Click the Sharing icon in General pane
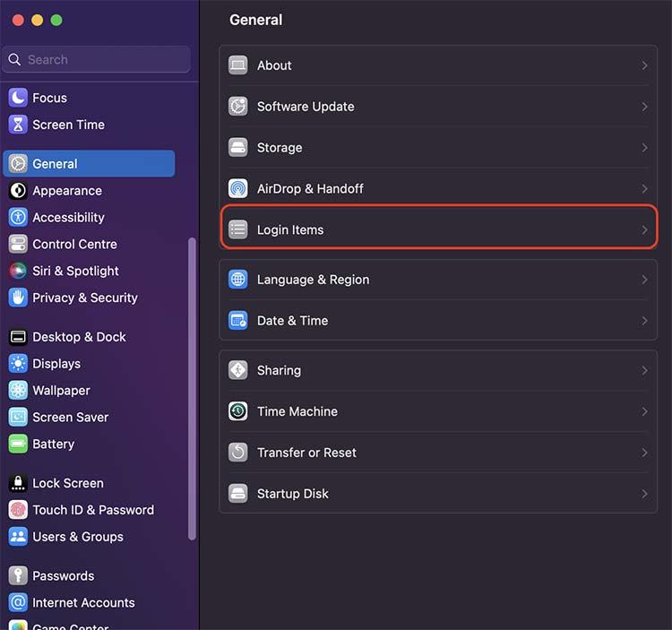Image resolution: width=672 pixels, height=630 pixels. click(x=237, y=370)
